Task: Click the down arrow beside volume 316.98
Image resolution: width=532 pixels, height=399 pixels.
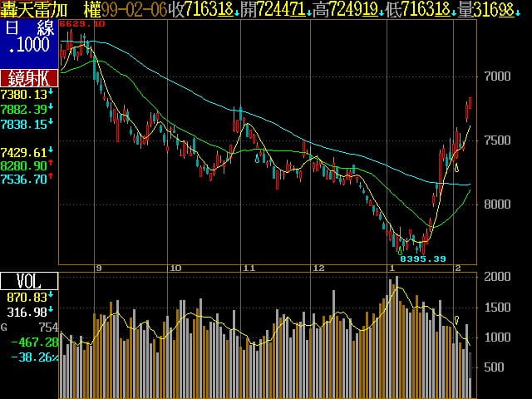Action: [51, 311]
